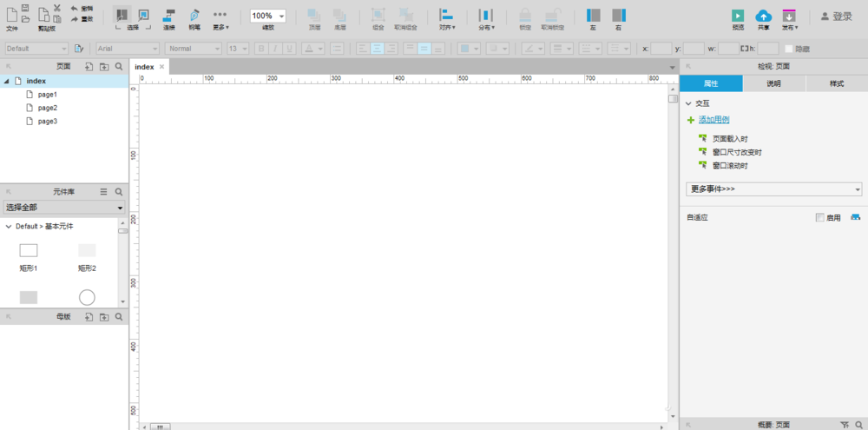Screen dimensions: 868x430
Task: Click the 添加用例 link
Action: pos(714,120)
